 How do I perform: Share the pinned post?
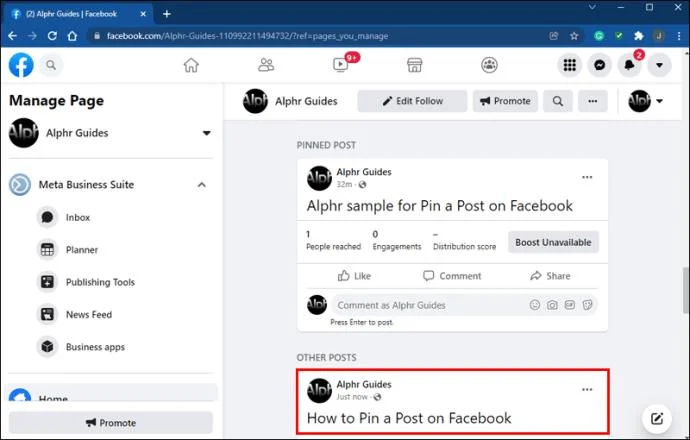click(550, 276)
